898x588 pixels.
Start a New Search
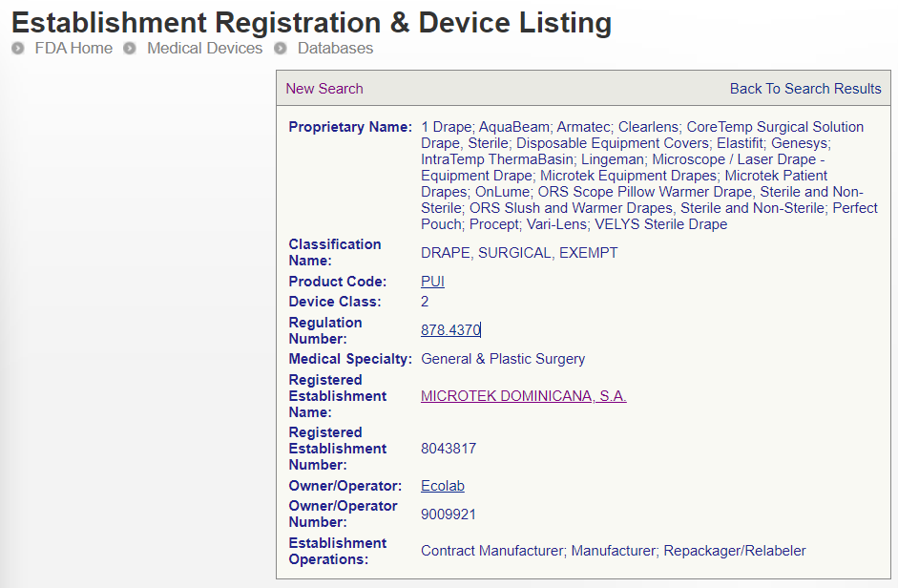click(324, 89)
